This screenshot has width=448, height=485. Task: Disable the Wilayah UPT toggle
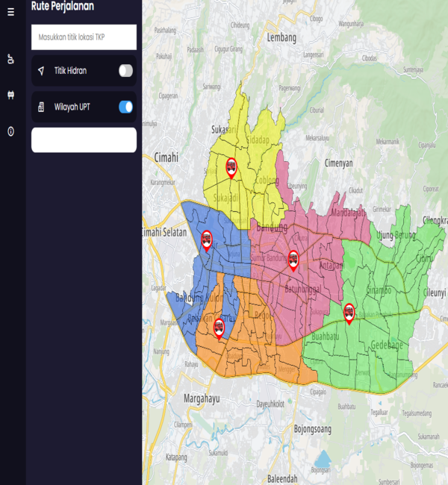tap(125, 107)
